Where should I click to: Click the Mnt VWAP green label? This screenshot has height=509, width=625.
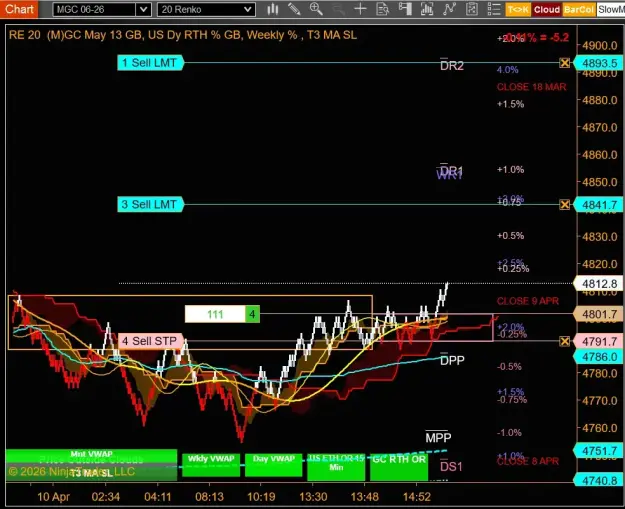click(x=91, y=454)
